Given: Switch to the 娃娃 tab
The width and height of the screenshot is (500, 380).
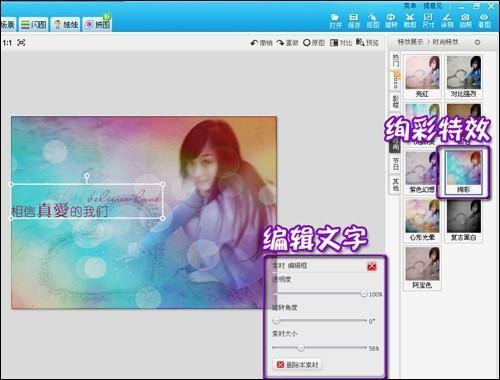Looking at the screenshot, I should 66,24.
